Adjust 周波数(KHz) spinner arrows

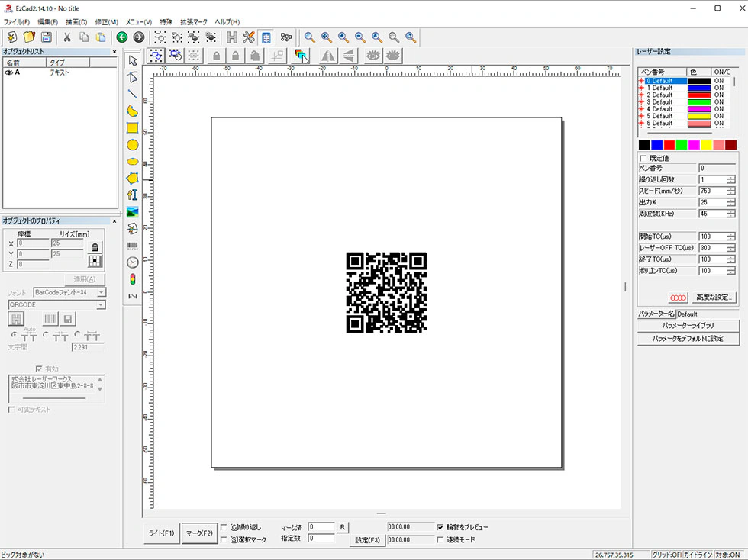(731, 214)
